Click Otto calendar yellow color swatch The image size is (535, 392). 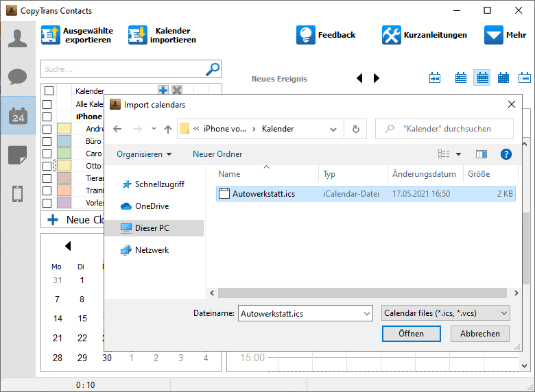[x=64, y=166]
